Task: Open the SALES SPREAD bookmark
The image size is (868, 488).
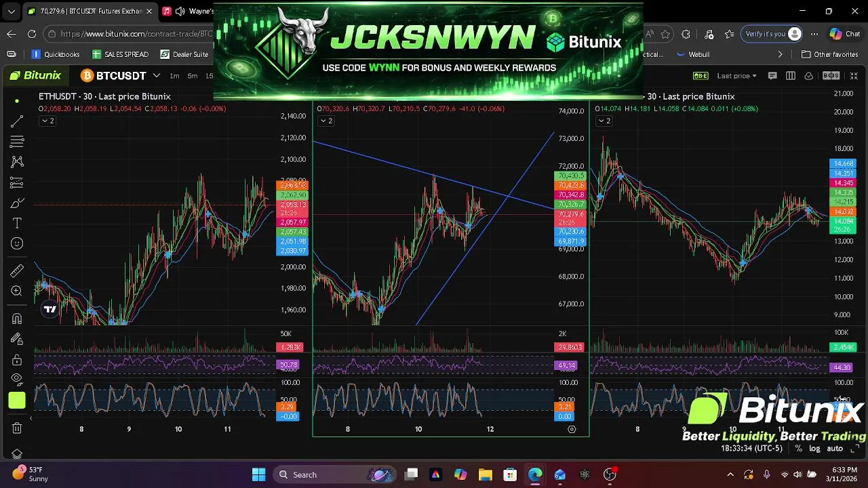Action: [120, 54]
